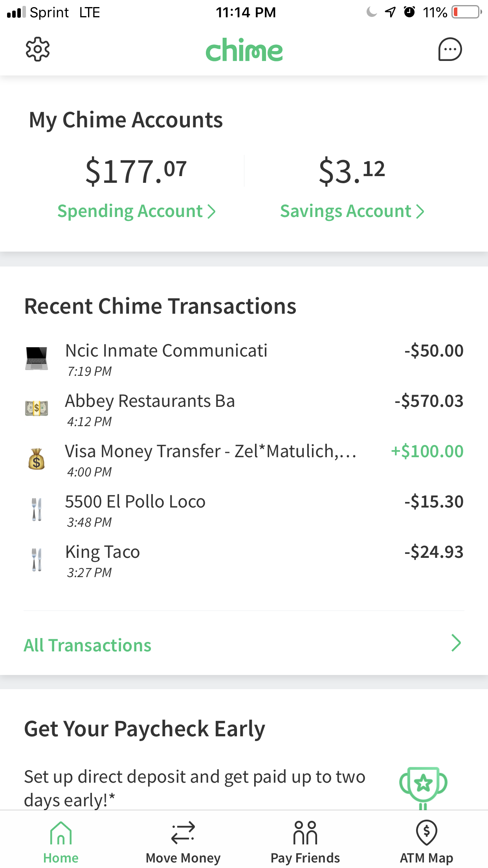Viewport: 488px width, 868px height.
Task: Expand the Spending Account chevron
Action: [212, 211]
